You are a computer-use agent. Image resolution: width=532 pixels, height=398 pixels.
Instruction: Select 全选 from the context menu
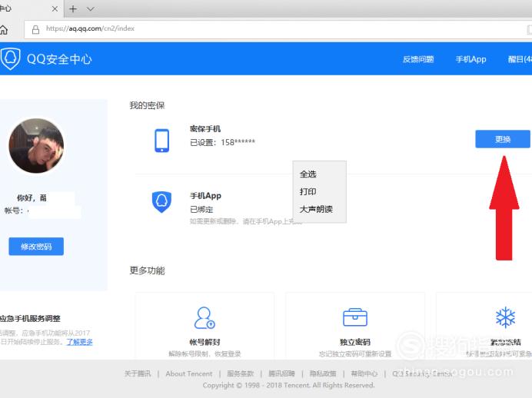[308, 174]
